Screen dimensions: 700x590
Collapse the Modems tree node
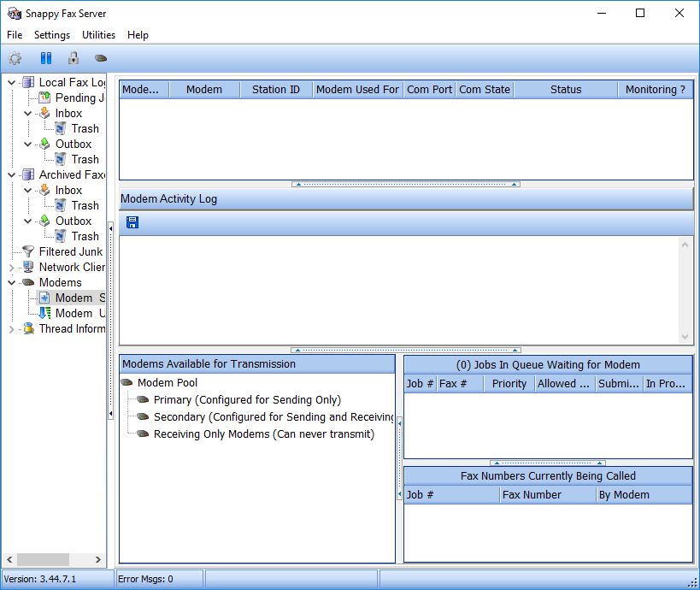click(12, 282)
